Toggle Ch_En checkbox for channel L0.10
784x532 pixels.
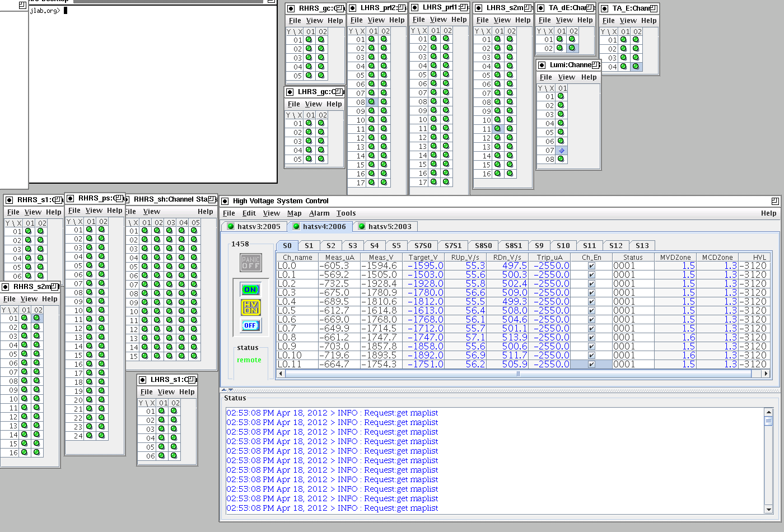(591, 356)
